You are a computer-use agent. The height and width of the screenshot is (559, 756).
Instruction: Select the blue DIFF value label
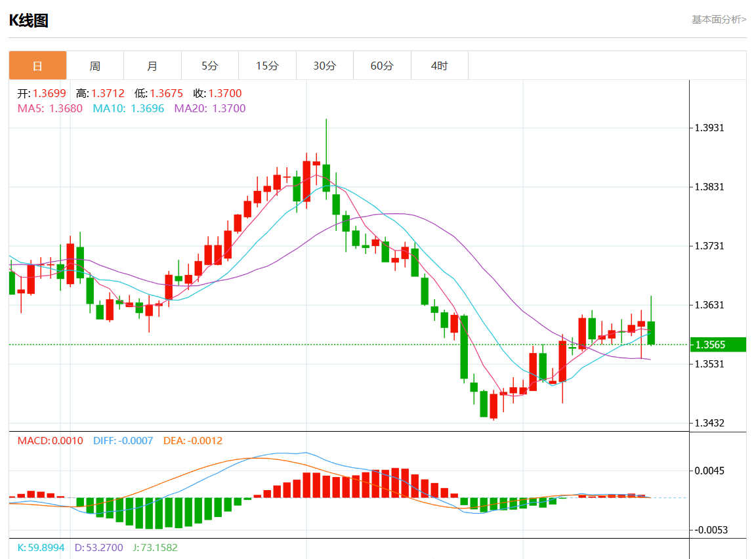point(123,441)
